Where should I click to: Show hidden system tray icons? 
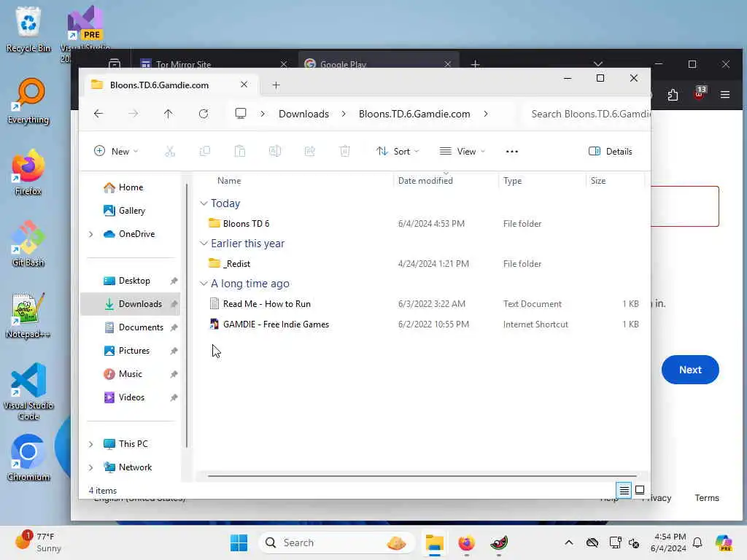[x=569, y=542]
